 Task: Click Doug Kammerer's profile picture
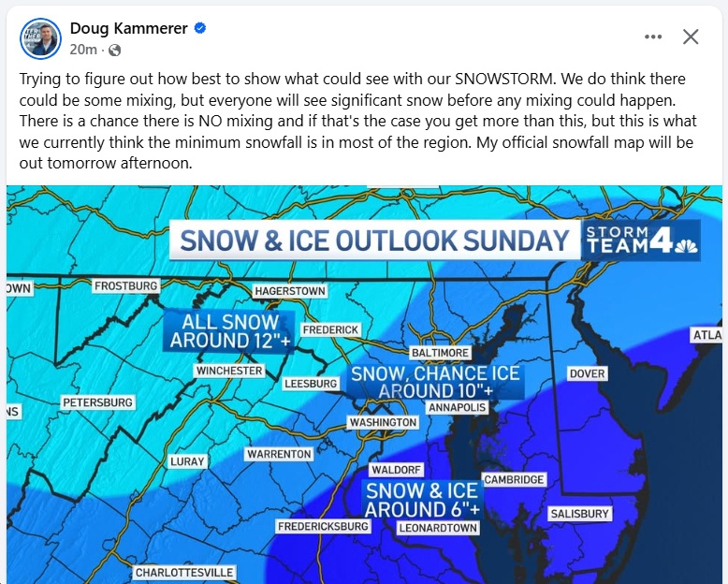point(40,37)
